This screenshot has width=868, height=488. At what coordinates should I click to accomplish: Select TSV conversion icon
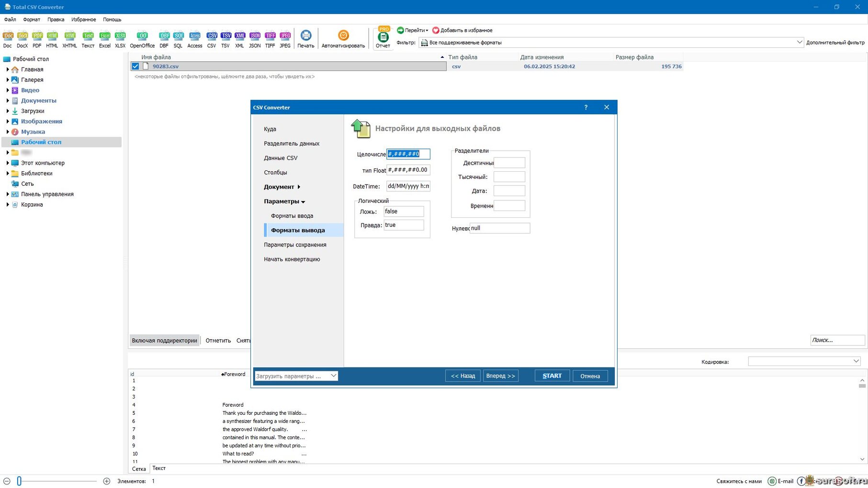pyautogui.click(x=225, y=39)
